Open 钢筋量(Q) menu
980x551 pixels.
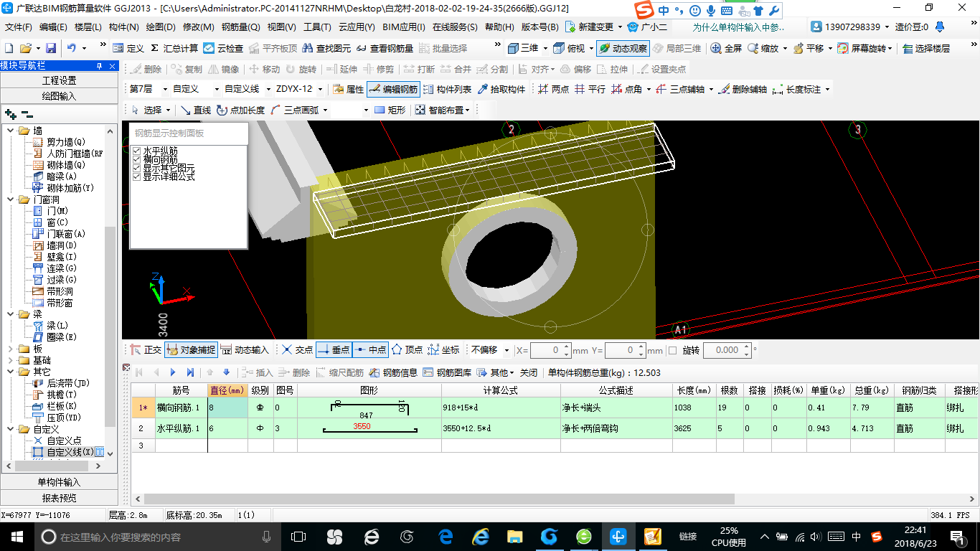241,27
